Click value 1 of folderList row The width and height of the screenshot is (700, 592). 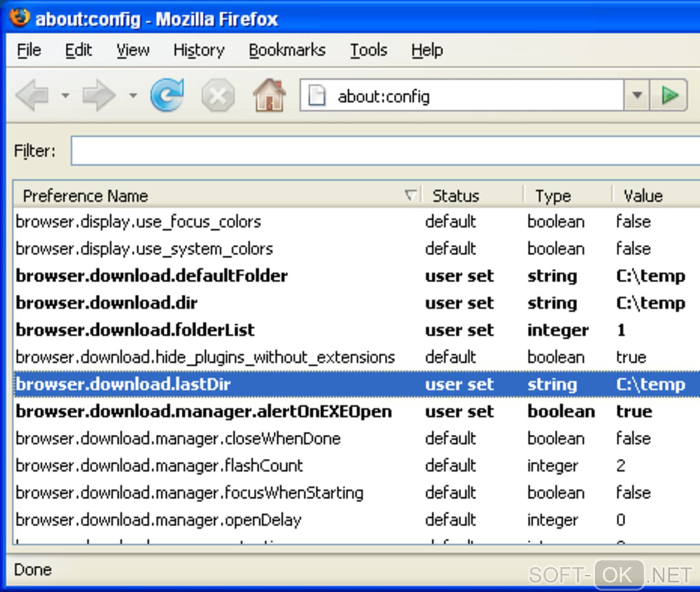coord(621,330)
